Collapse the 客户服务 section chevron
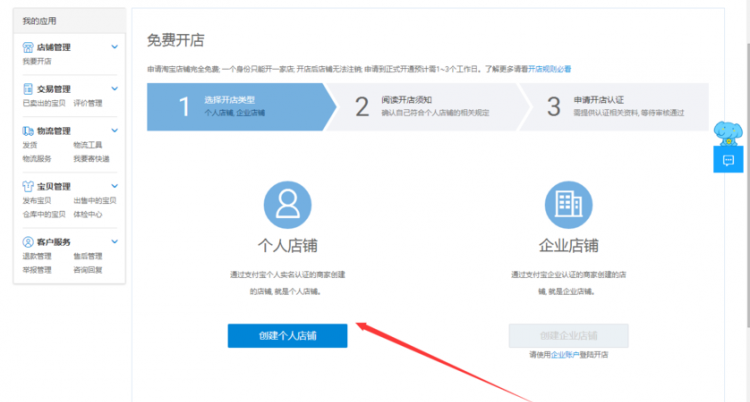 click(x=114, y=241)
